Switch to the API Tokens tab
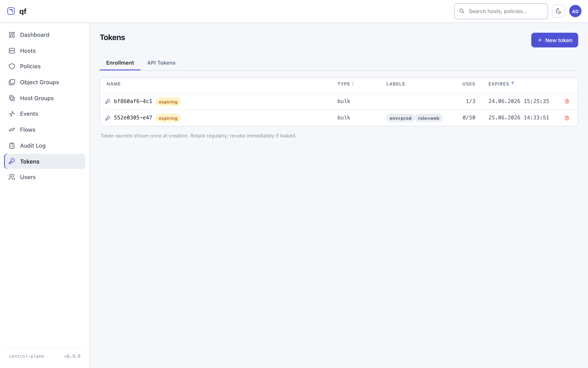 (161, 63)
